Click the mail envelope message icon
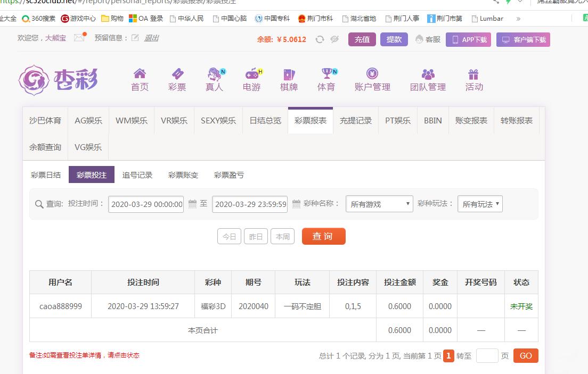Screen dimensions: 588x374 tap(79, 38)
